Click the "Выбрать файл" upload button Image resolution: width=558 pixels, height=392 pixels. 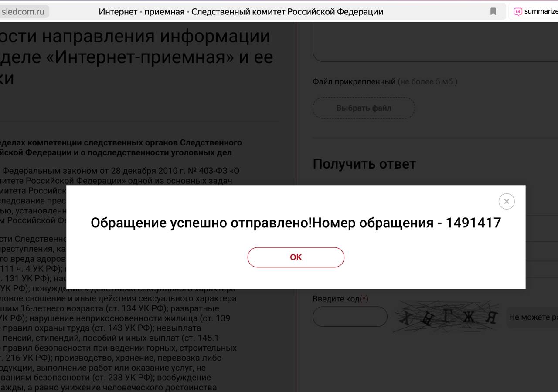(364, 108)
